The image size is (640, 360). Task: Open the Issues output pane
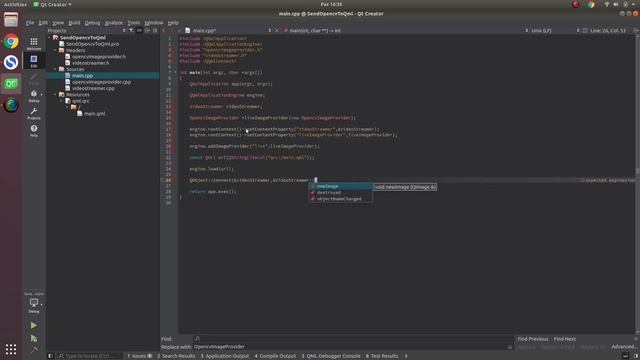coord(139,356)
